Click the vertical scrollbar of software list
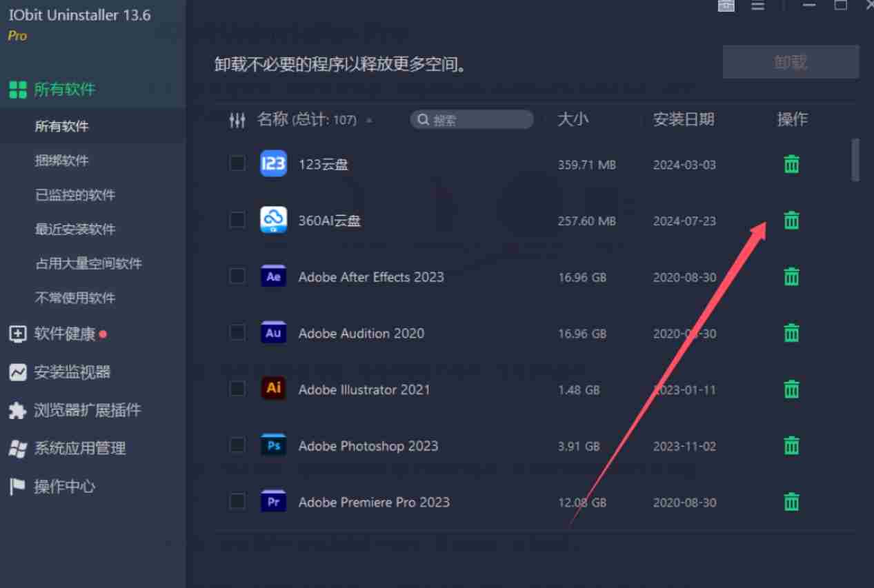Viewport: 874px width, 588px height. [x=855, y=159]
